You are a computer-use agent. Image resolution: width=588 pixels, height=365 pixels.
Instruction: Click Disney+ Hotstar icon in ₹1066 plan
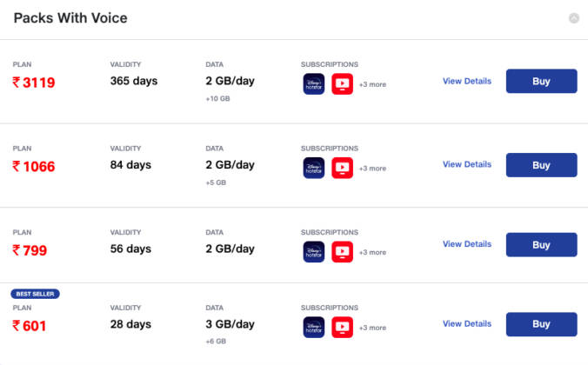(x=313, y=168)
